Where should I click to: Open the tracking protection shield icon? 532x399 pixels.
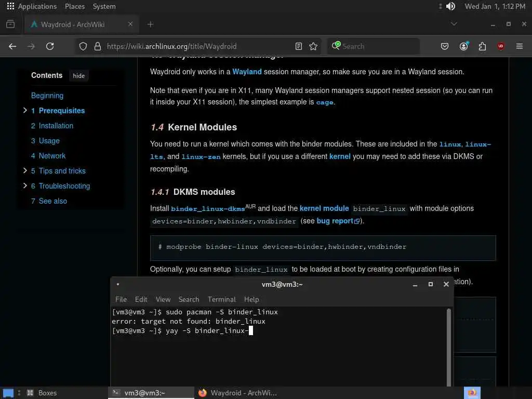coord(83,46)
